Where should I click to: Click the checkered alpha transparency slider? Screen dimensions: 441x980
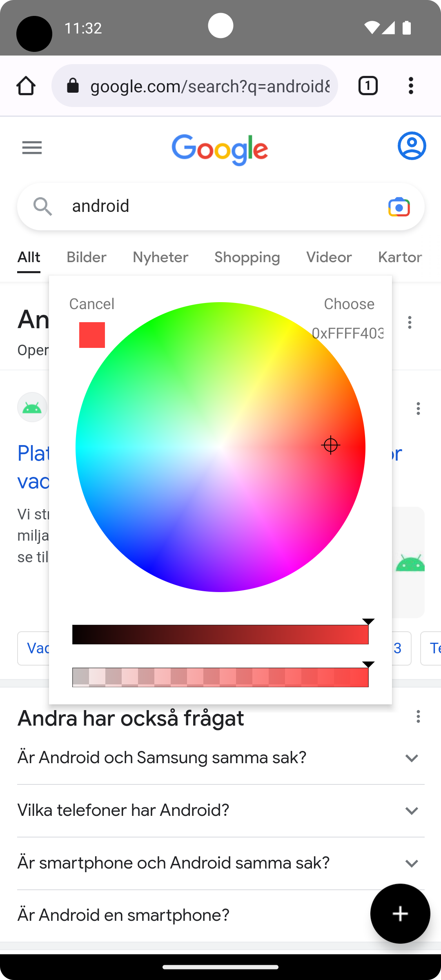220,677
